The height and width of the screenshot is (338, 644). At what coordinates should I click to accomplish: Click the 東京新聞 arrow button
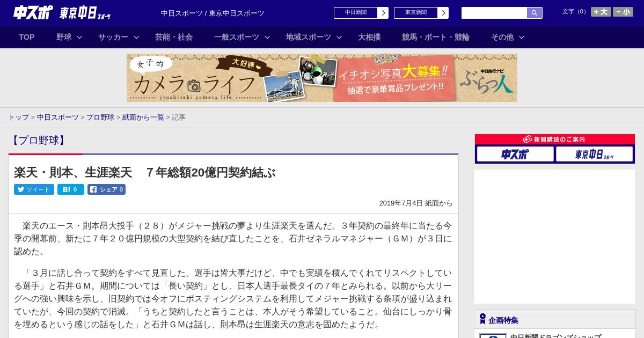(x=443, y=13)
